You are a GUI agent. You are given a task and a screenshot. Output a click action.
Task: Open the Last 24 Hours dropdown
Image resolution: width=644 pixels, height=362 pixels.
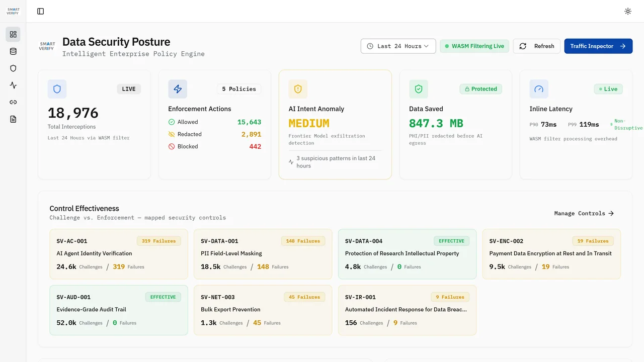coord(398,46)
